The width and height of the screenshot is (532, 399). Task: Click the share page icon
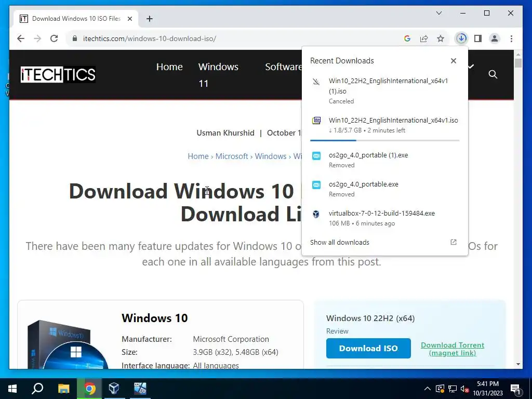pos(424,38)
